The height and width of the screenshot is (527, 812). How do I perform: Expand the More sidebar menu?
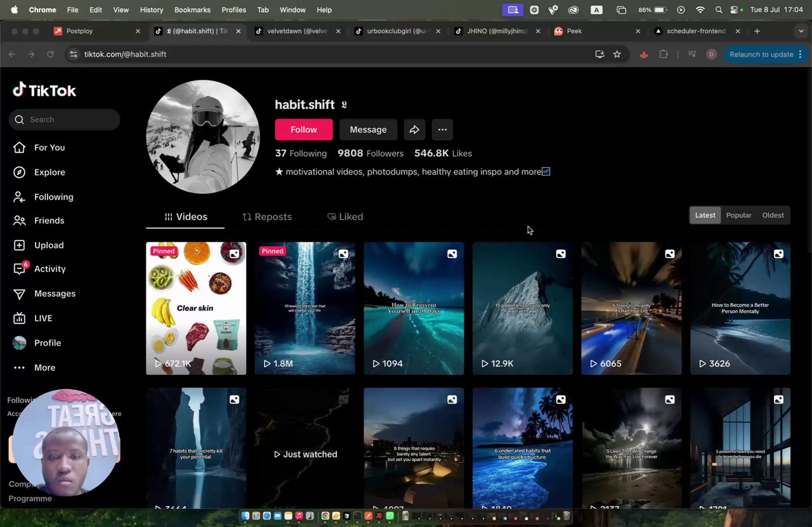click(20, 368)
